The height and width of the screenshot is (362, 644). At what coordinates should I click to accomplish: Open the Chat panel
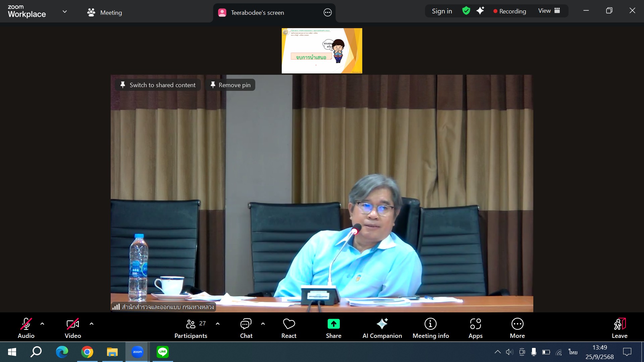246,328
